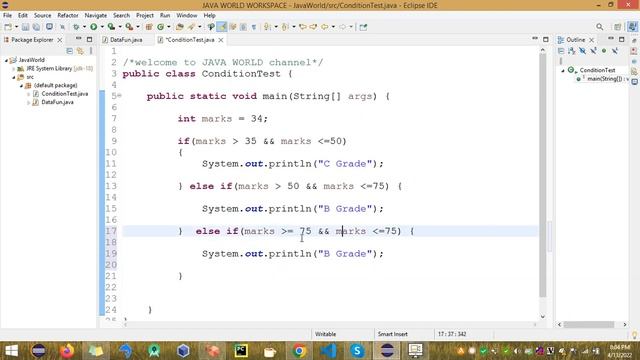640x360 pixels.
Task: Open the dropdown arrow beside the New icon
Action: click(x=16, y=27)
